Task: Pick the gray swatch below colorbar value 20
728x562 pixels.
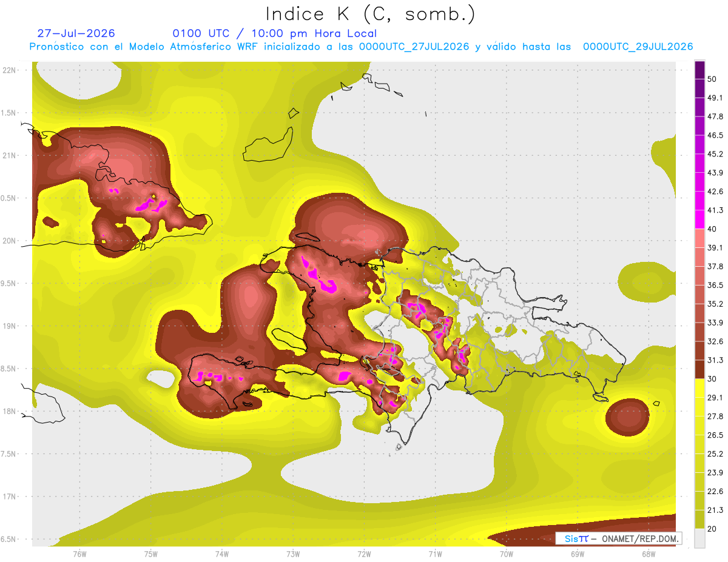Action: [699, 538]
